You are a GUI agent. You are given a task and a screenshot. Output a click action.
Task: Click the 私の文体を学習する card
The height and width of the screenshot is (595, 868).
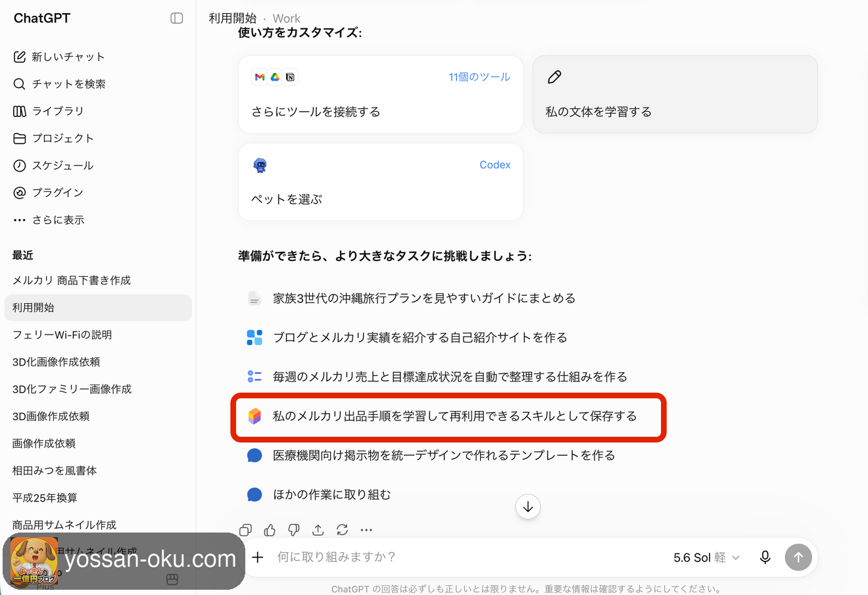[x=675, y=94]
